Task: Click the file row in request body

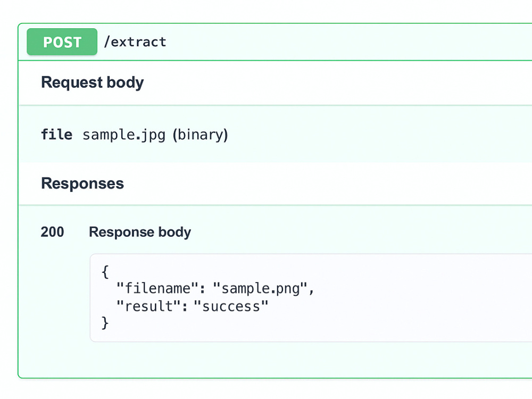Action: click(x=275, y=134)
